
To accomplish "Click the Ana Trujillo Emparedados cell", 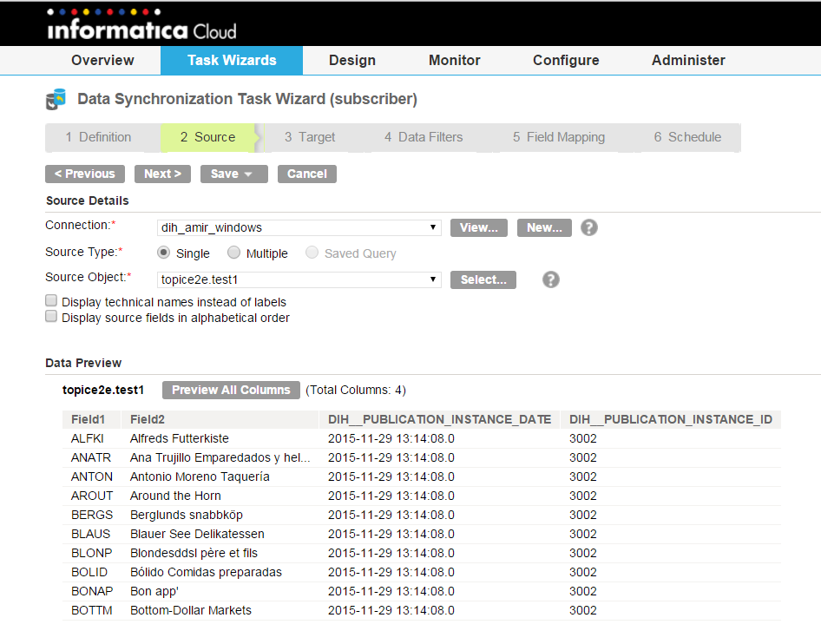I will pos(220,457).
